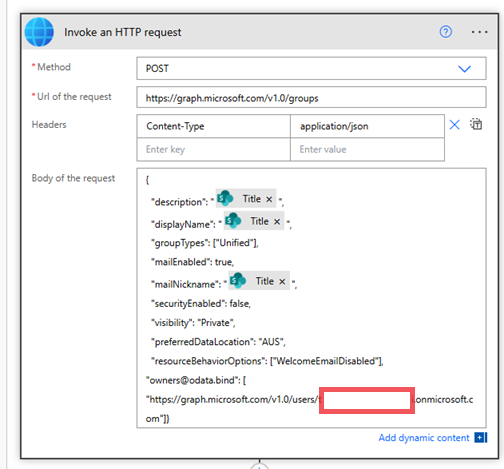
Task: Click the "mailEnabled": true line
Action: point(193,262)
